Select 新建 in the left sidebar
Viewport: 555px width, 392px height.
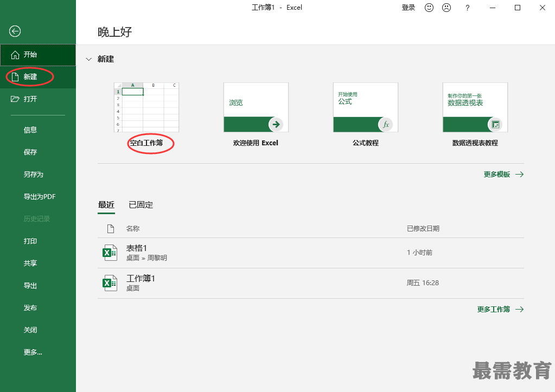[38, 77]
